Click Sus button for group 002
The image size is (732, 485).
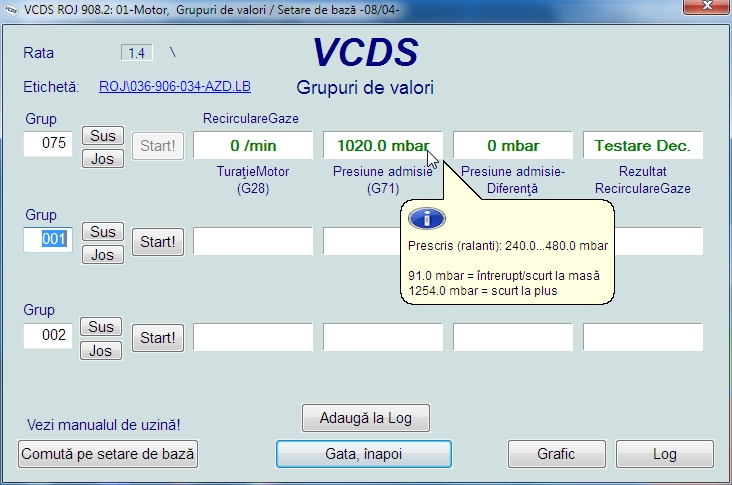tap(101, 327)
